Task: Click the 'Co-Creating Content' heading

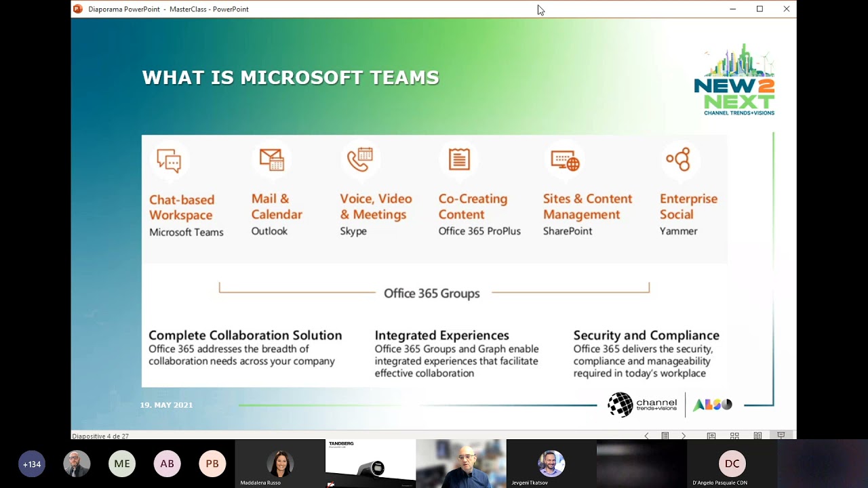Action: coord(473,207)
